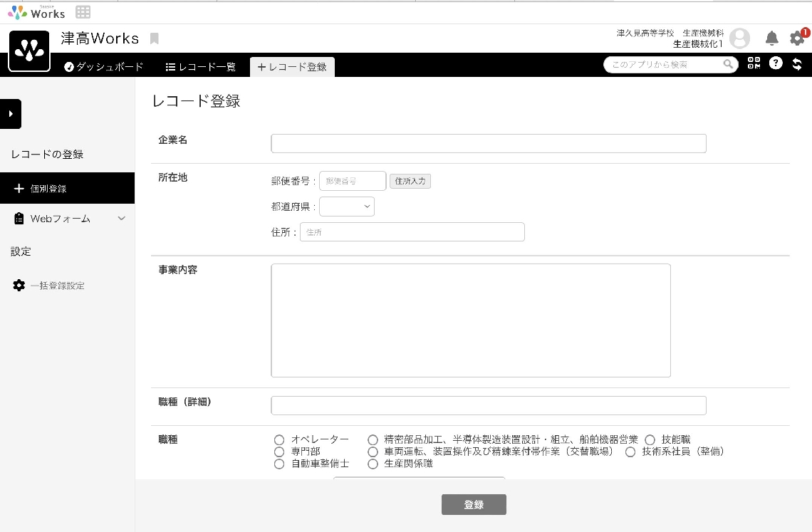Click the 住所入力 button

coord(410,181)
